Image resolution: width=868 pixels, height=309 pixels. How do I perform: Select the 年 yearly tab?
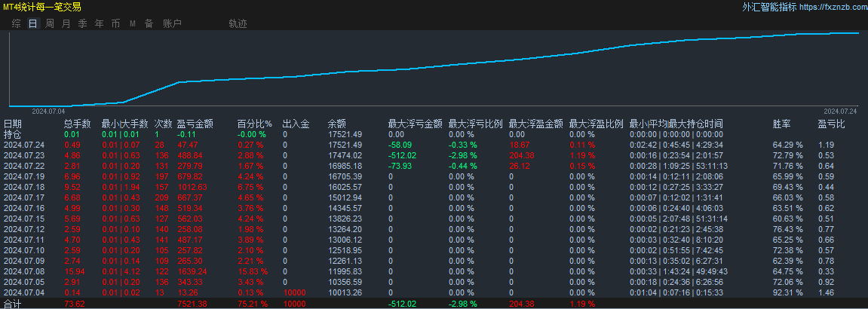coord(99,24)
